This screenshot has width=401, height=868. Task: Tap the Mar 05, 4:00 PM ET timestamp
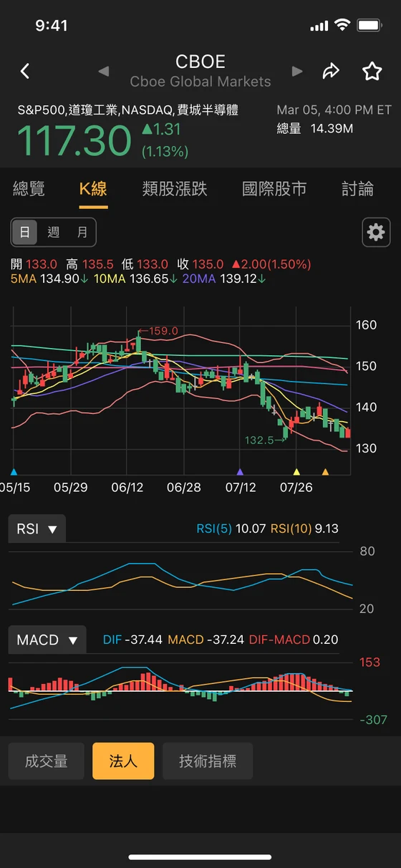tap(334, 110)
